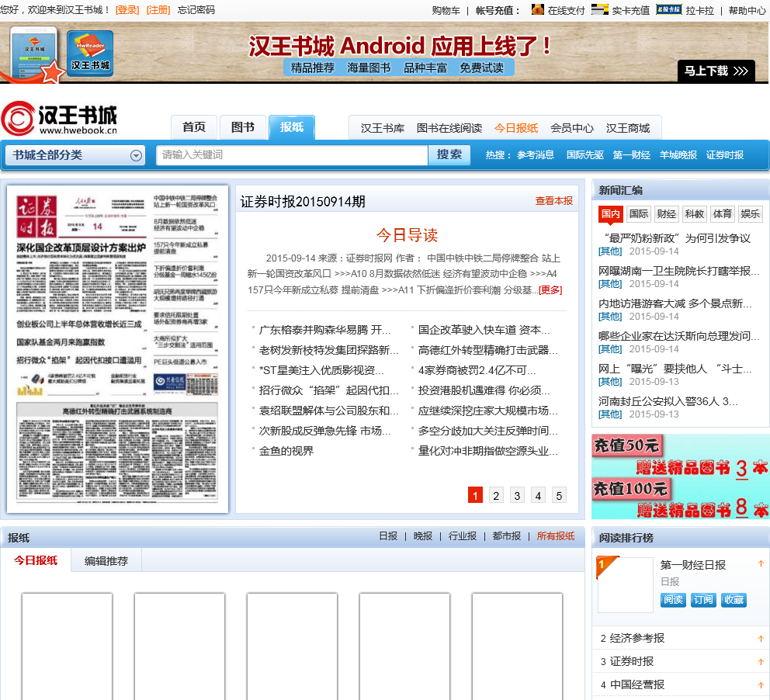Open headline 金鱼的视界

pos(286,451)
